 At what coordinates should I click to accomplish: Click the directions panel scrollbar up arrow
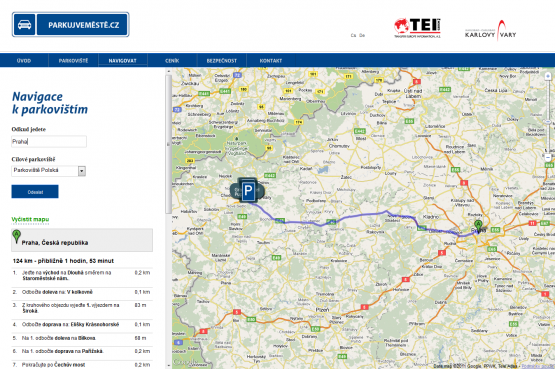tap(168, 71)
